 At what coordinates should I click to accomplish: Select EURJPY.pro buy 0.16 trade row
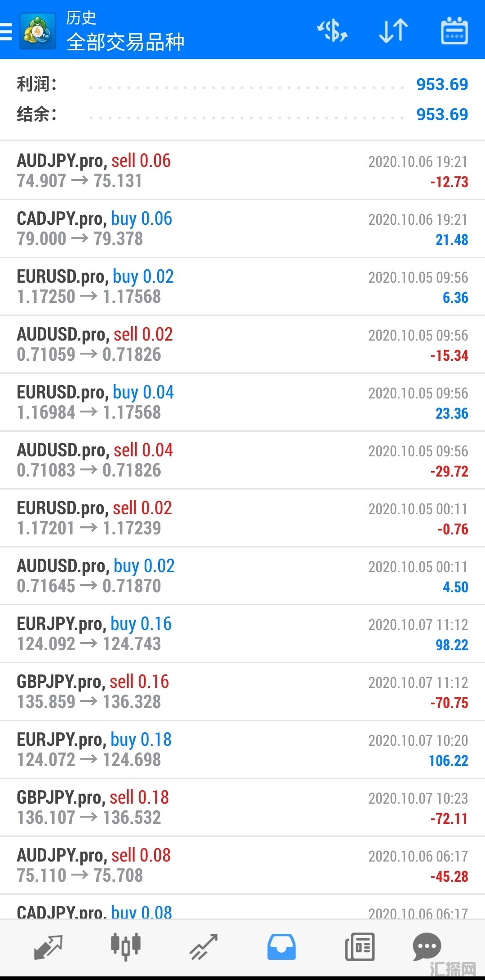tap(242, 634)
